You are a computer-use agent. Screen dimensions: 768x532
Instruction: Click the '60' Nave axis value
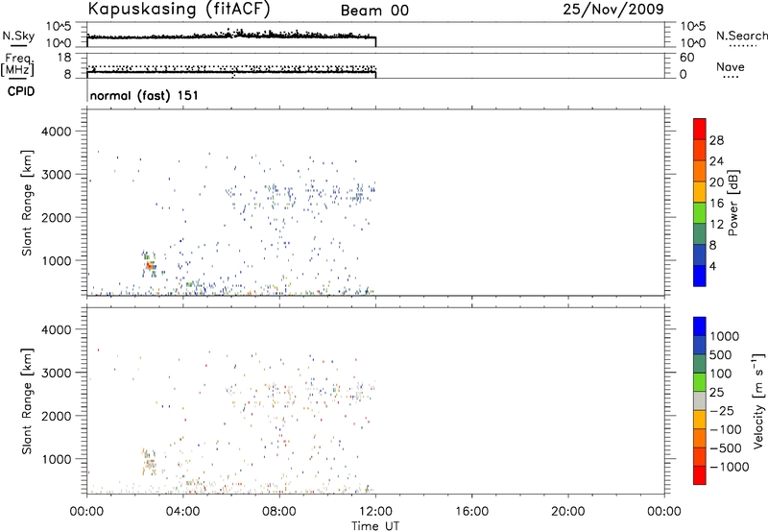pyautogui.click(x=687, y=58)
